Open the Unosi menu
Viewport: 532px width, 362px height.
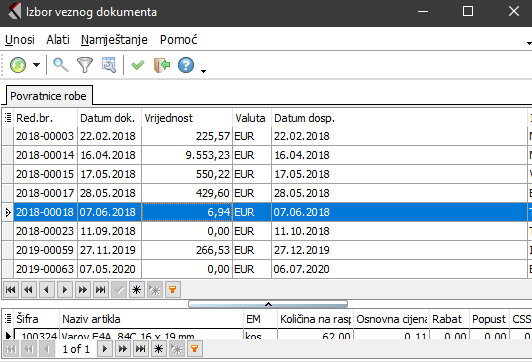coord(20,40)
